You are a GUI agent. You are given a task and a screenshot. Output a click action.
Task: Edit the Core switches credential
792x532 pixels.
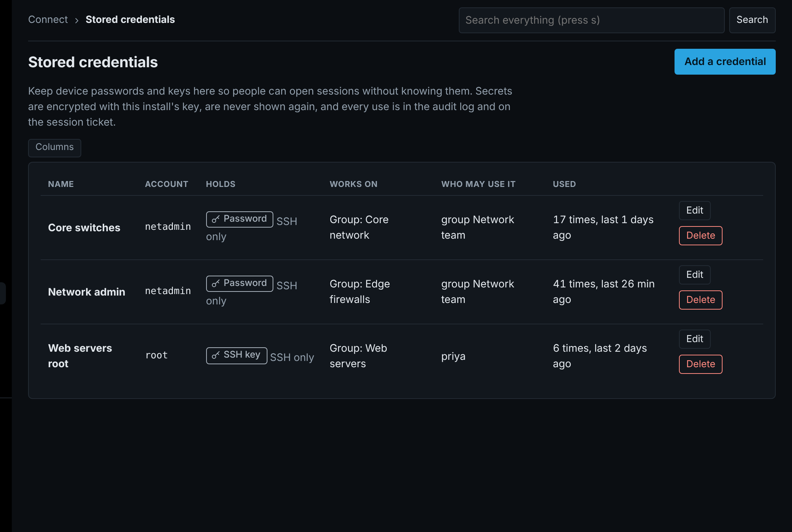tap(694, 211)
